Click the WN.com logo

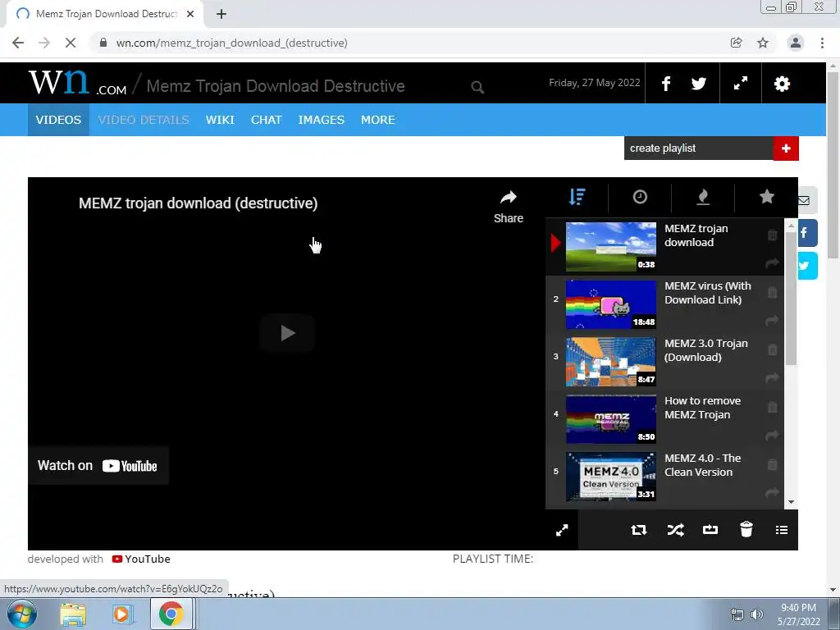tap(78, 83)
